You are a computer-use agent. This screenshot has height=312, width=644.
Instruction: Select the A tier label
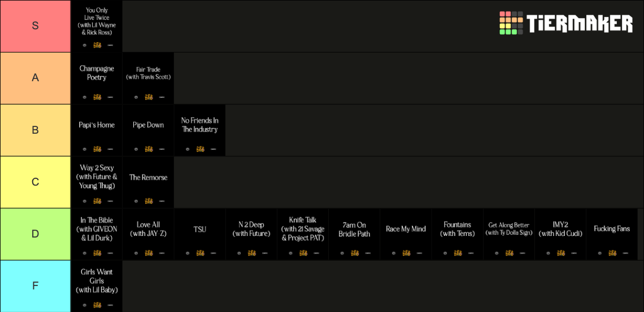pos(36,78)
